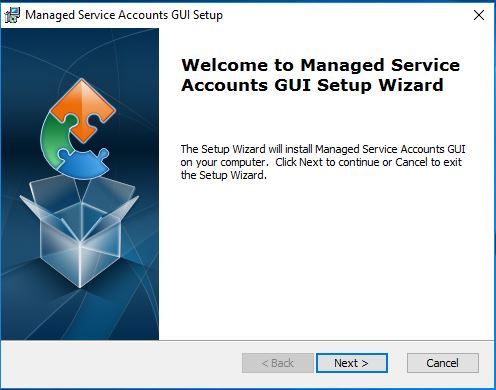496x390 pixels.
Task: Cancel the setup wizard
Action: (x=443, y=363)
